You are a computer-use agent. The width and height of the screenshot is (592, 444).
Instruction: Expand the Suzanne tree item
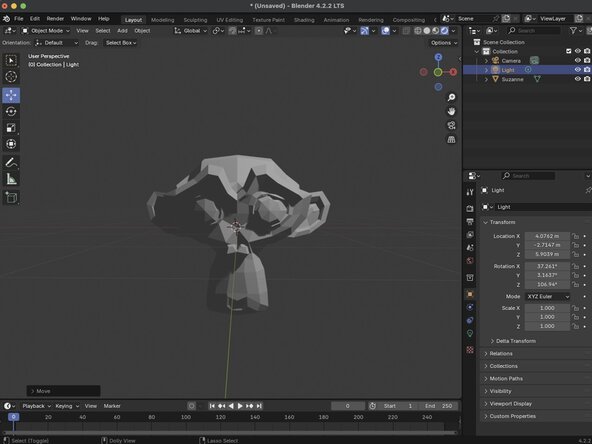(486, 79)
